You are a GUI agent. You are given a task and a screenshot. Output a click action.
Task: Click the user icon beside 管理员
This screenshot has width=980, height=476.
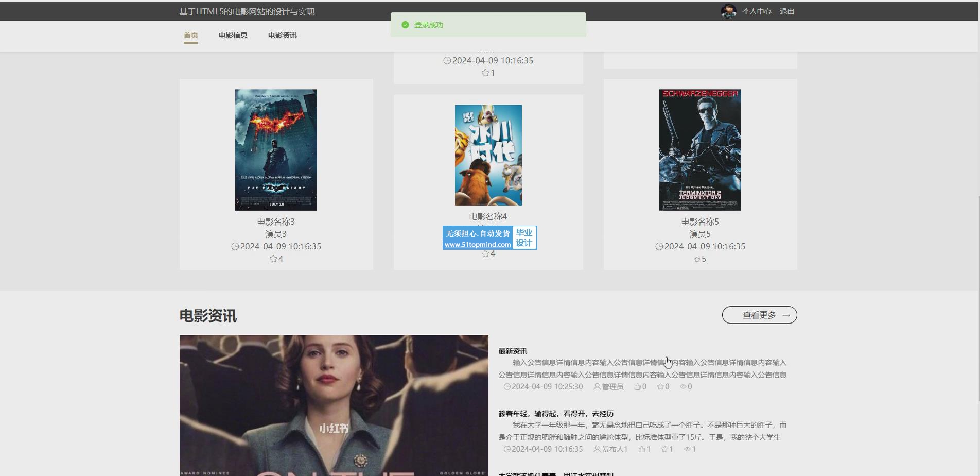[597, 386]
